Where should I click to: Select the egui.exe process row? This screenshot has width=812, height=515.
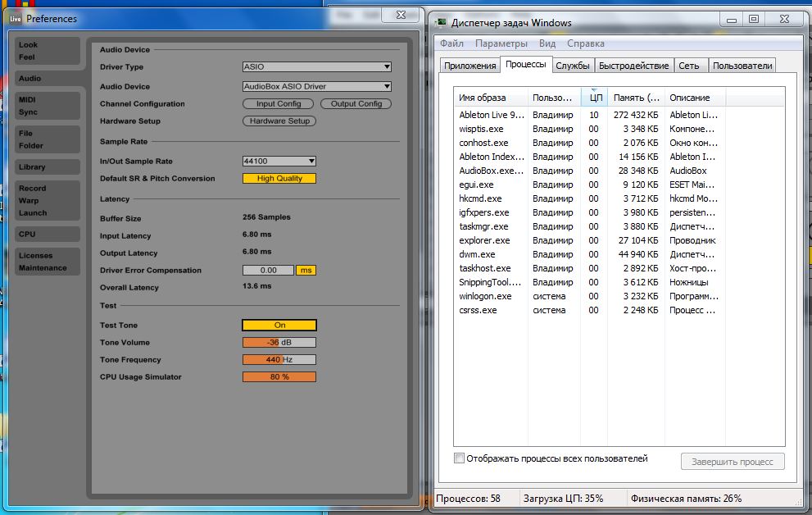[x=619, y=185]
